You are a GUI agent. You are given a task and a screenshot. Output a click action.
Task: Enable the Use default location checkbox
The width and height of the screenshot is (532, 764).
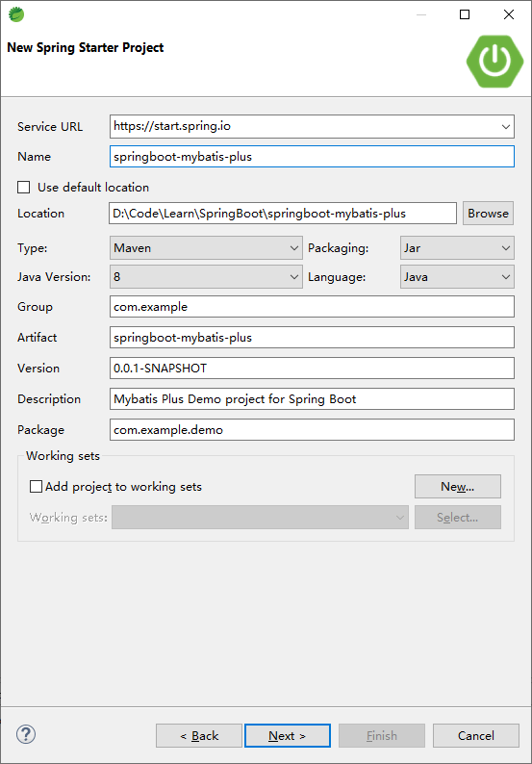coord(23,187)
